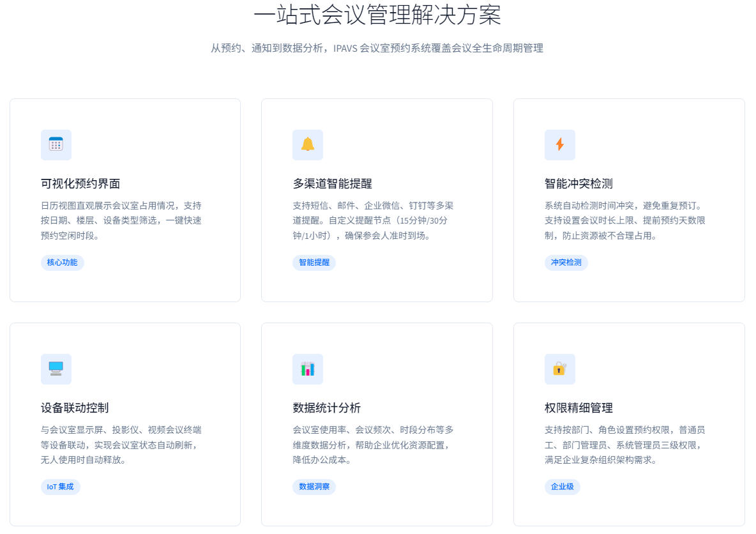
Task: Click the 多渠道智能提醒 card title
Action: (x=332, y=184)
